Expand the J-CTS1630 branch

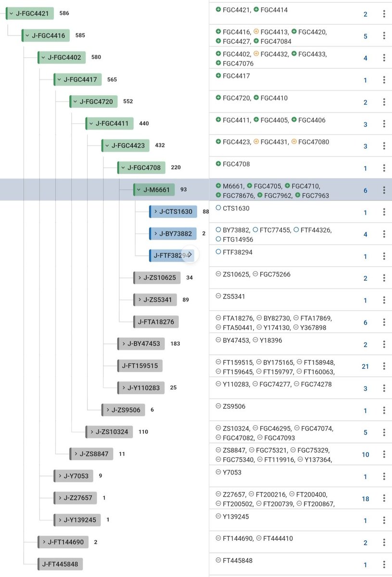[x=155, y=212]
